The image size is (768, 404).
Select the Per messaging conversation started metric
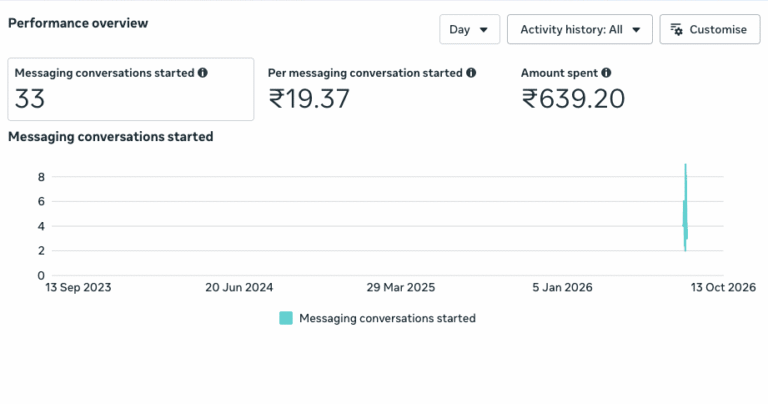[x=372, y=89]
